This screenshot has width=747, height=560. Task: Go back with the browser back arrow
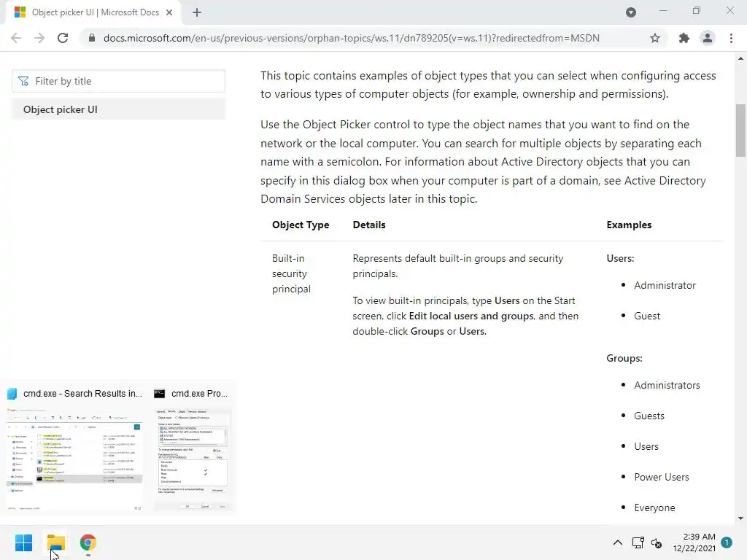(16, 38)
